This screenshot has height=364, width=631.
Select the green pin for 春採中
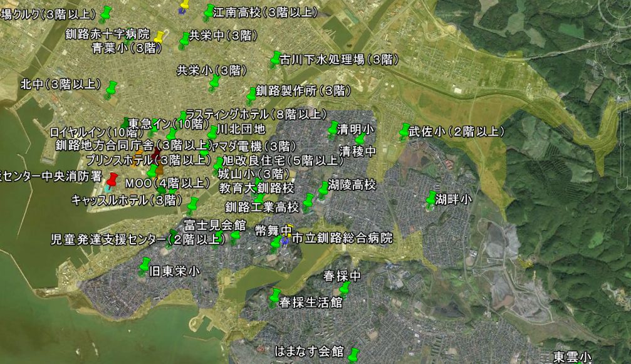coord(345,288)
